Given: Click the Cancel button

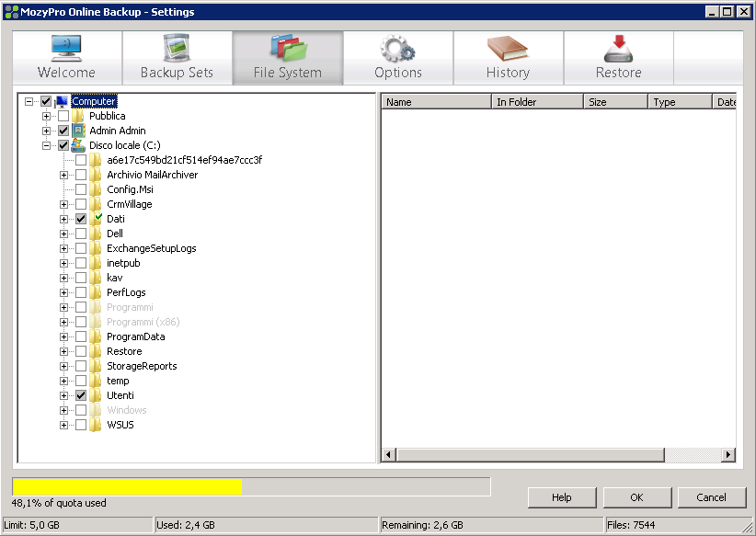Looking at the screenshot, I should point(712,497).
